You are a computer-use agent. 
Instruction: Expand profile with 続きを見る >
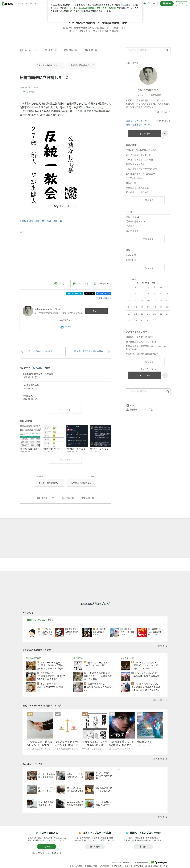164,112
